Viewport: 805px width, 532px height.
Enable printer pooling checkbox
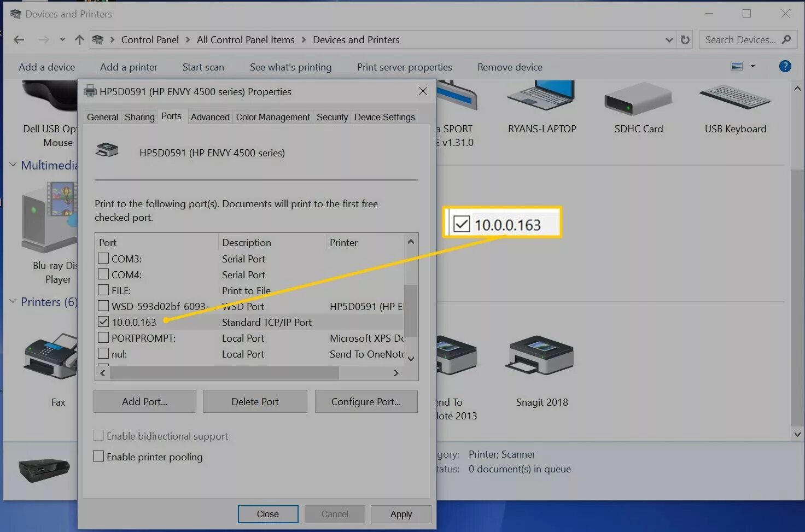coord(98,456)
